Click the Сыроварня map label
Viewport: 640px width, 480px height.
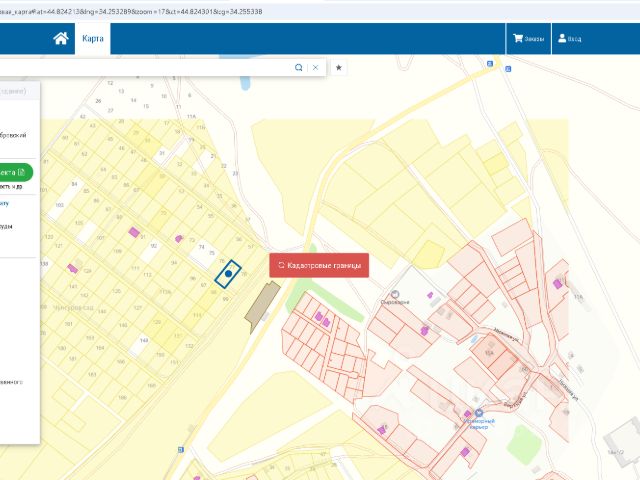(x=395, y=302)
